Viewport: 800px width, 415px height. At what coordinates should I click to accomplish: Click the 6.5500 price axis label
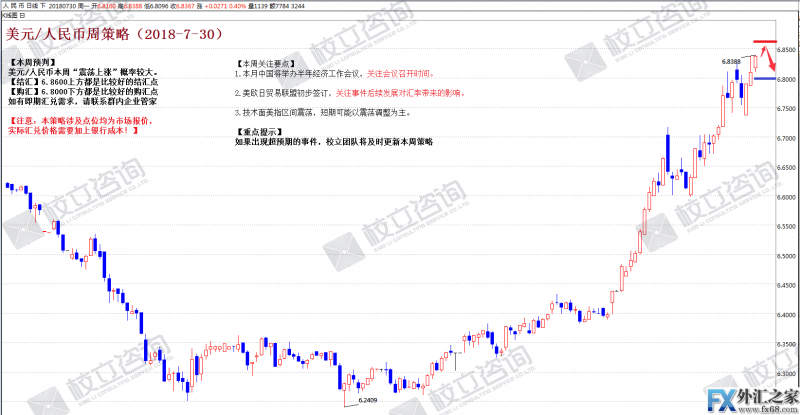click(786, 227)
